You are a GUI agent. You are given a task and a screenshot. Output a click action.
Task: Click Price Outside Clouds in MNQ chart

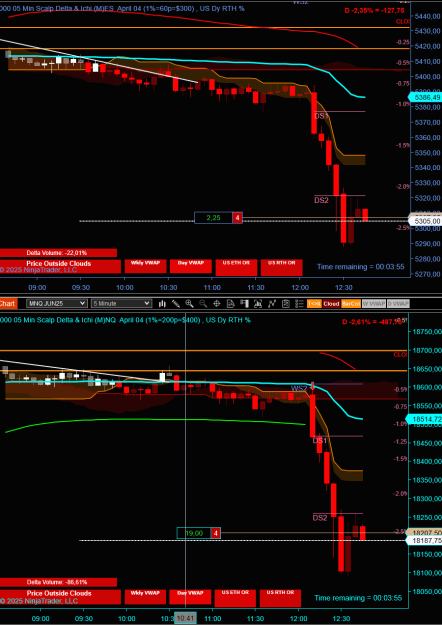[60, 596]
